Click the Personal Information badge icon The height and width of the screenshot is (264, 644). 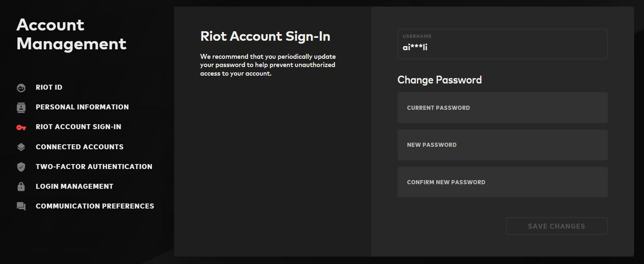tap(21, 107)
